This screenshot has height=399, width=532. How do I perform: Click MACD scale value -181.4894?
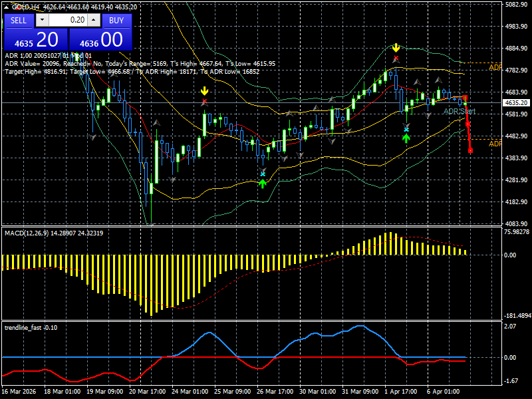click(x=518, y=316)
